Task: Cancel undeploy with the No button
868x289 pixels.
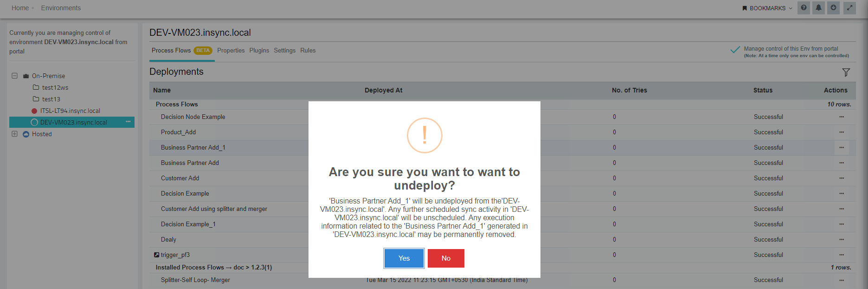Action: [x=445, y=258]
